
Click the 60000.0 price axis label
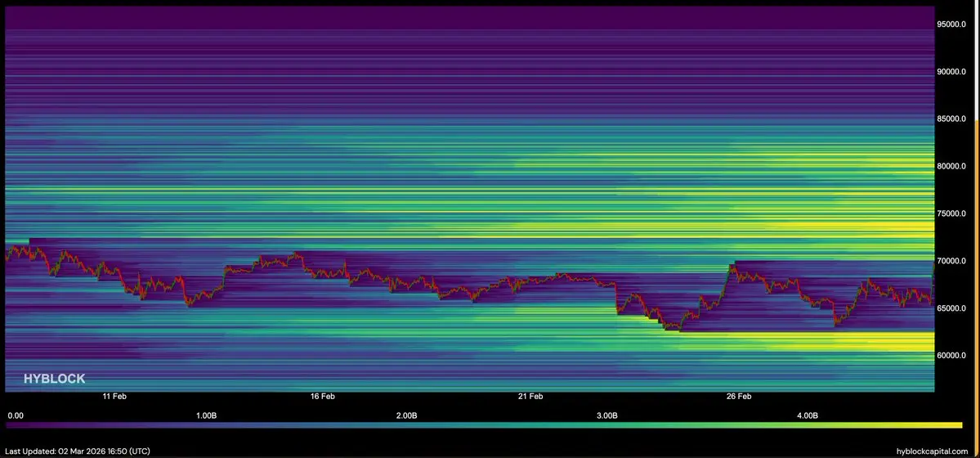(x=951, y=356)
